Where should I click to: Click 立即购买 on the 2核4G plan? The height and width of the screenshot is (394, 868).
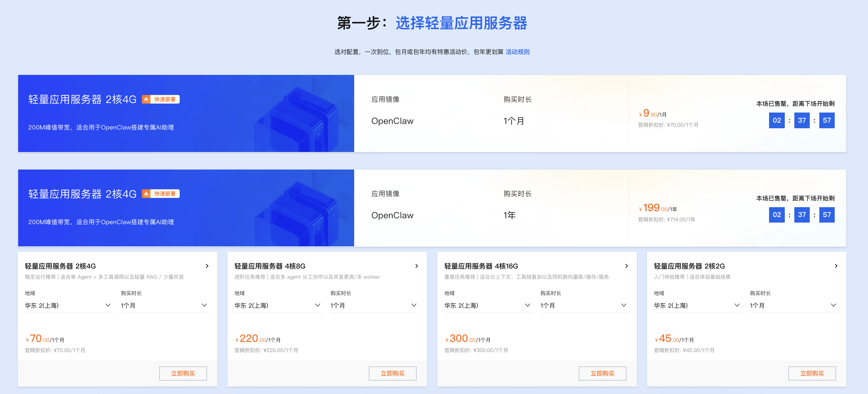click(x=183, y=373)
